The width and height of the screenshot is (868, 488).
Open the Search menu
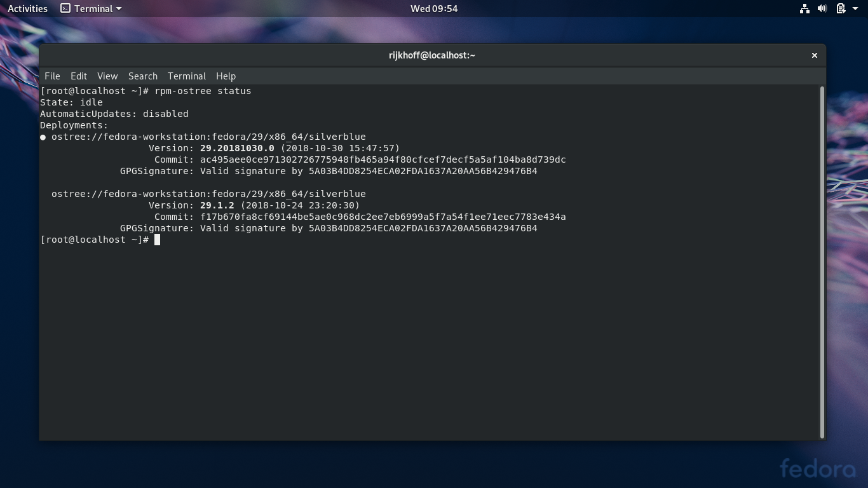tap(143, 76)
